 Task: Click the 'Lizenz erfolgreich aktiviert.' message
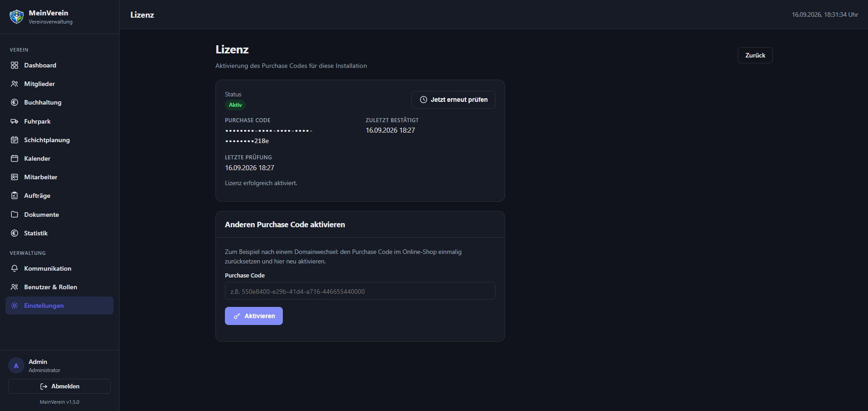pyautogui.click(x=261, y=183)
